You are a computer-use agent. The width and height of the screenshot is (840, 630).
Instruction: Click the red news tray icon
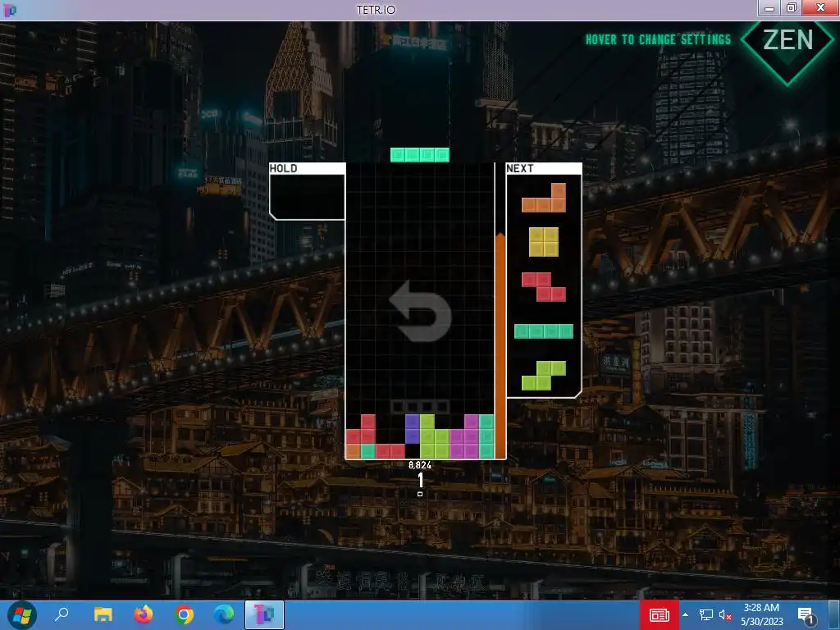tap(659, 615)
